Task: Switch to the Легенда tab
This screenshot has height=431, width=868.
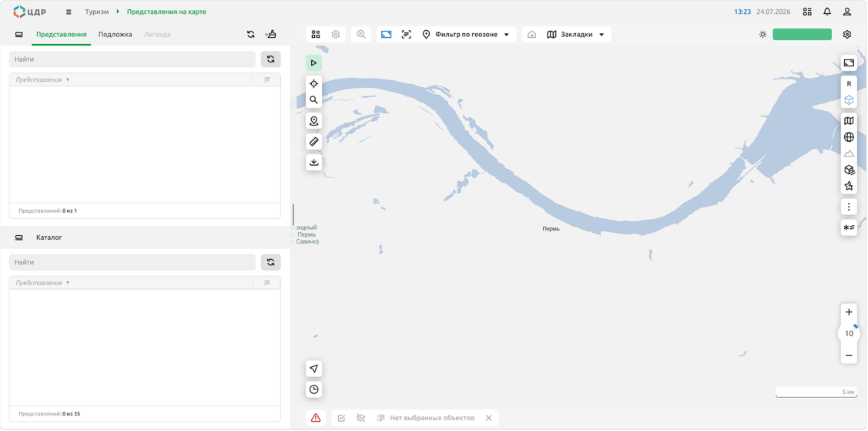Action: pyautogui.click(x=157, y=35)
